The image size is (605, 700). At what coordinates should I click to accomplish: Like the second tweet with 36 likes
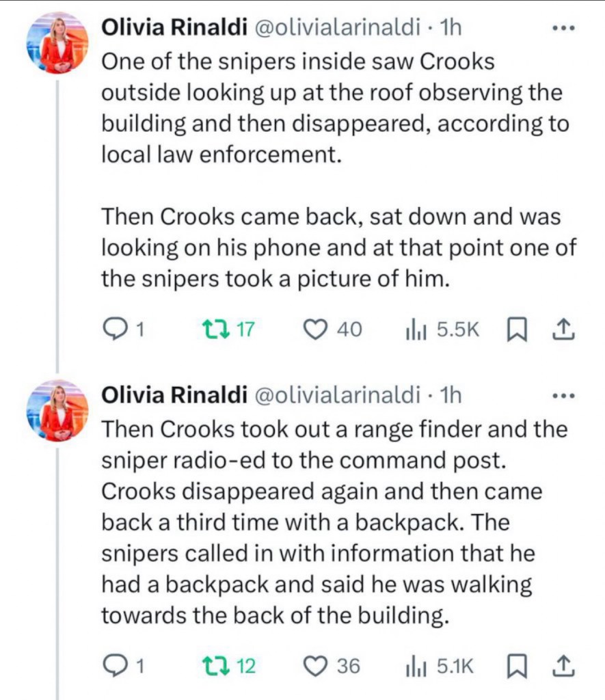(x=316, y=665)
